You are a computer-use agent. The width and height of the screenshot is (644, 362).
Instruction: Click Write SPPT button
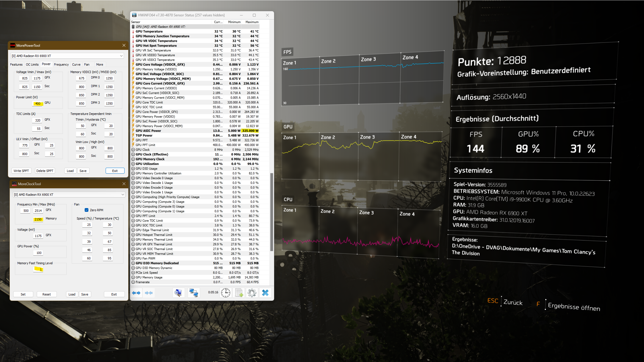click(x=21, y=171)
